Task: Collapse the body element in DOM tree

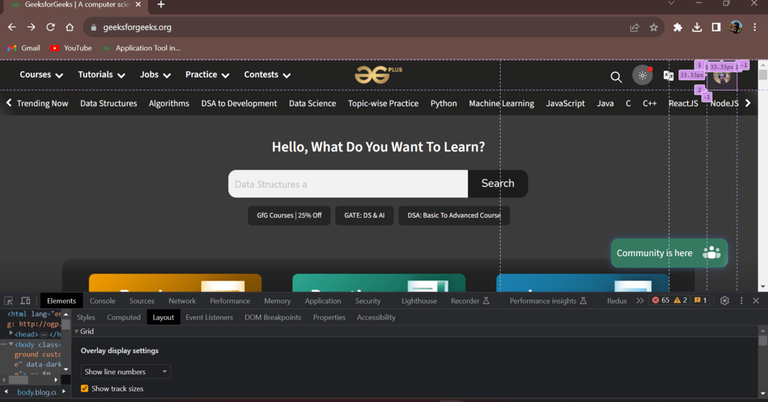Action: 11,344
